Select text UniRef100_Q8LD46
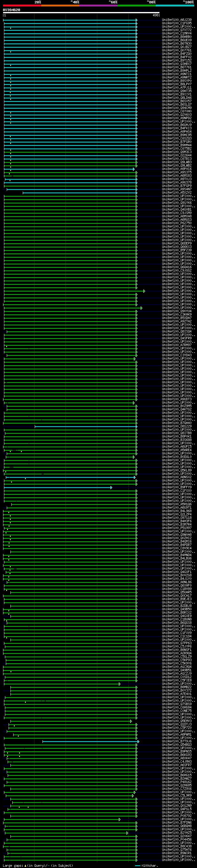This screenshot has height=868, width=197. (177, 98)
